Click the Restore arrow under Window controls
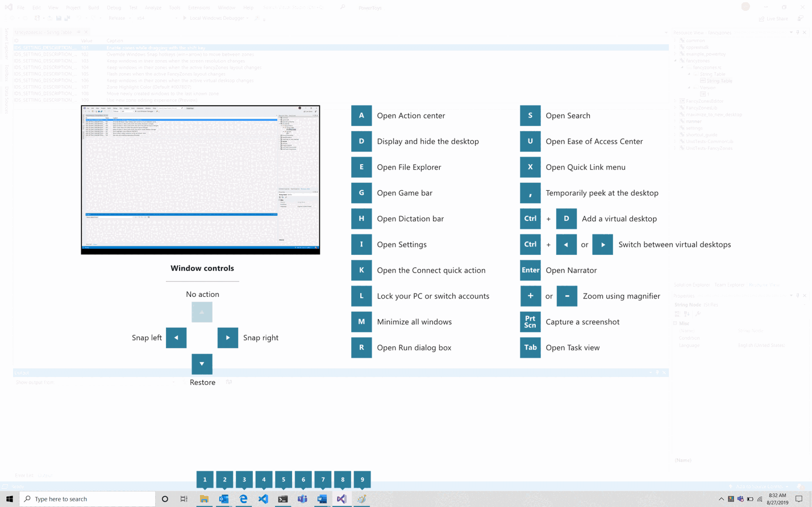 coord(202,364)
